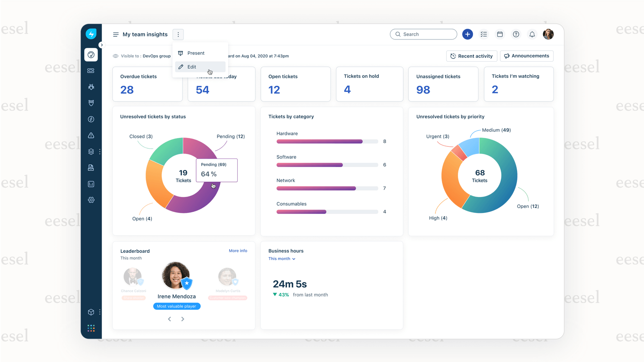644x362 pixels.
Task: Select the layers icon in the left sidebar
Action: (x=91, y=151)
